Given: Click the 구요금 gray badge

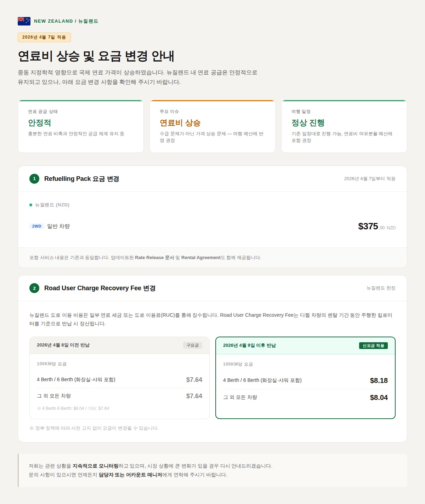Looking at the screenshot, I should click(193, 345).
